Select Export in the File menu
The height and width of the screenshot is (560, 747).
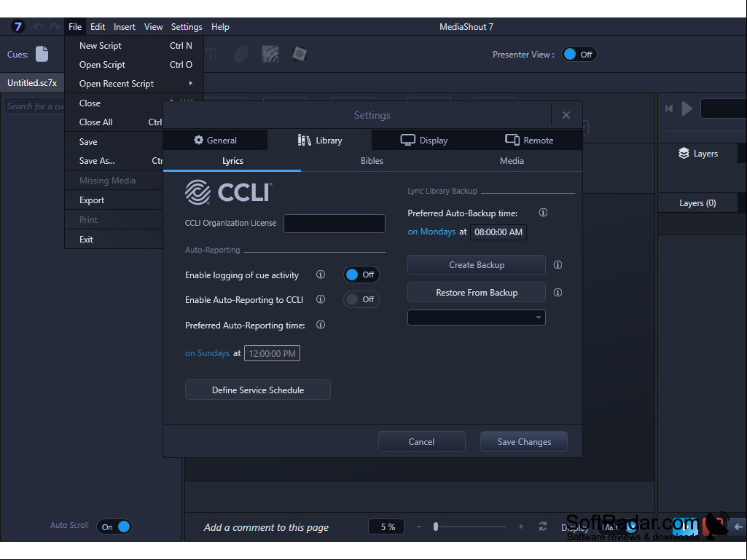(x=114, y=200)
